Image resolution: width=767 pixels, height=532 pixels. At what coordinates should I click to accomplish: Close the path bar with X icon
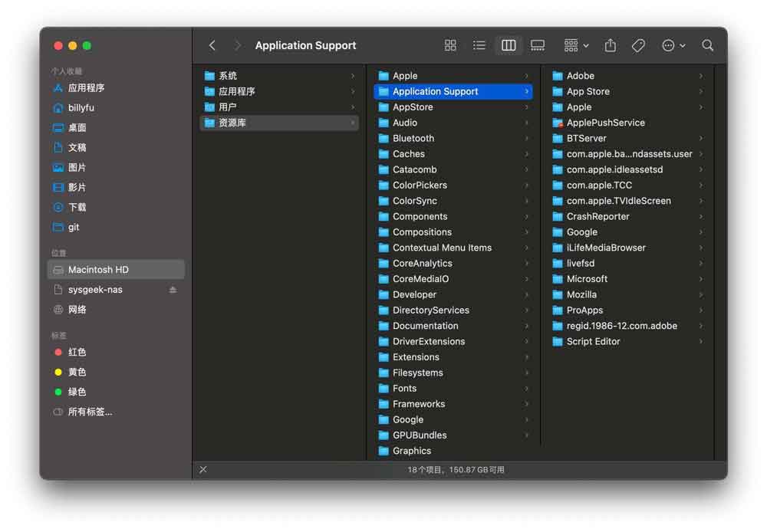tap(203, 470)
